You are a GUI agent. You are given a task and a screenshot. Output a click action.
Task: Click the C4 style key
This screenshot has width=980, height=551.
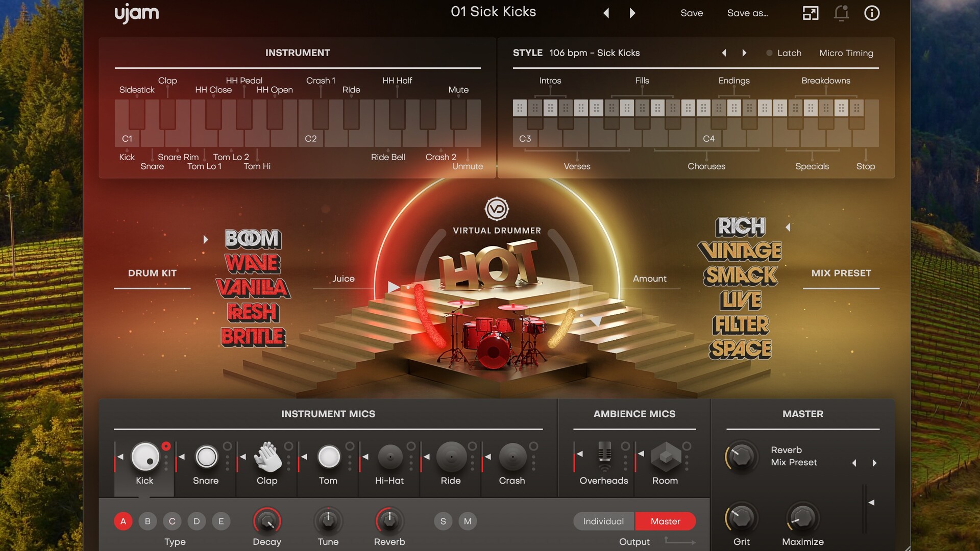click(708, 138)
